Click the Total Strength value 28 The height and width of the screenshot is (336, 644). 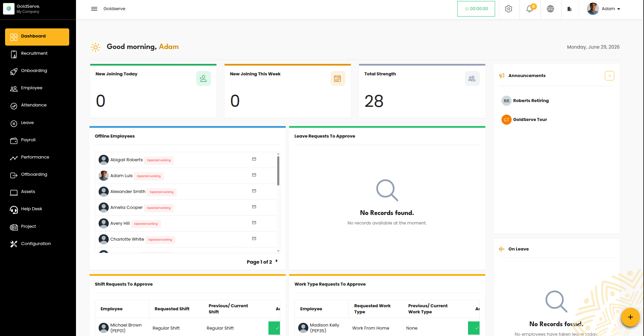[x=374, y=101]
